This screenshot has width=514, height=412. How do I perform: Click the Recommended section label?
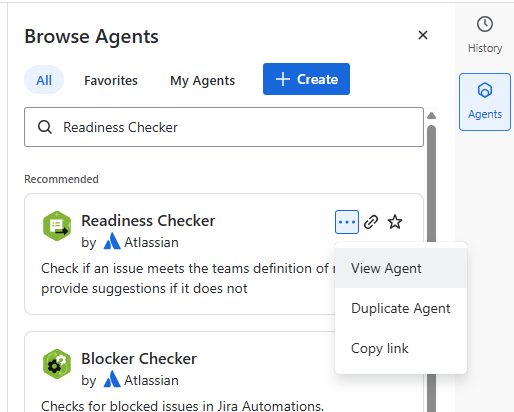61,179
